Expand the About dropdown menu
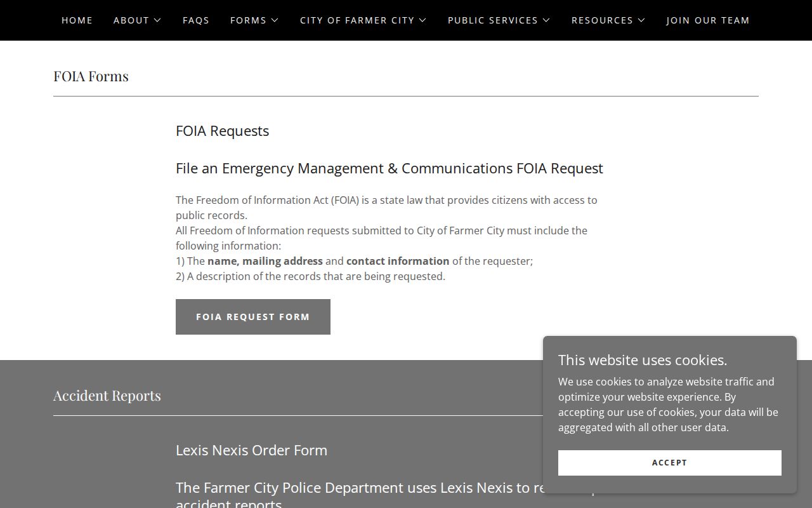Viewport: 812px width, 508px height. 137,20
